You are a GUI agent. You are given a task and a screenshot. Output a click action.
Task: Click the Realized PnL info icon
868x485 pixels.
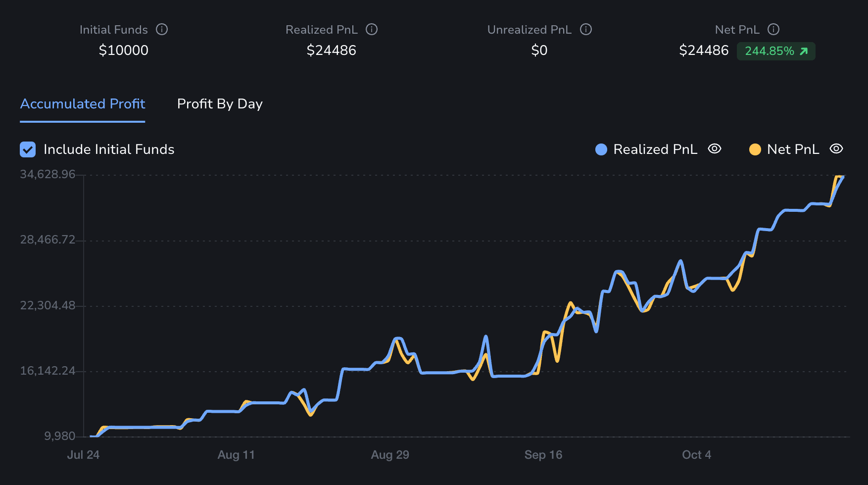372,30
